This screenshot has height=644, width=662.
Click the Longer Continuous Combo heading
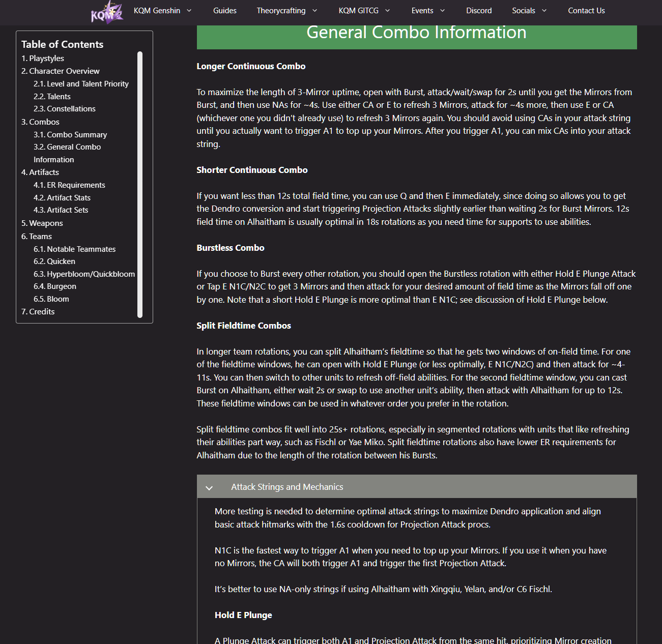tap(251, 67)
